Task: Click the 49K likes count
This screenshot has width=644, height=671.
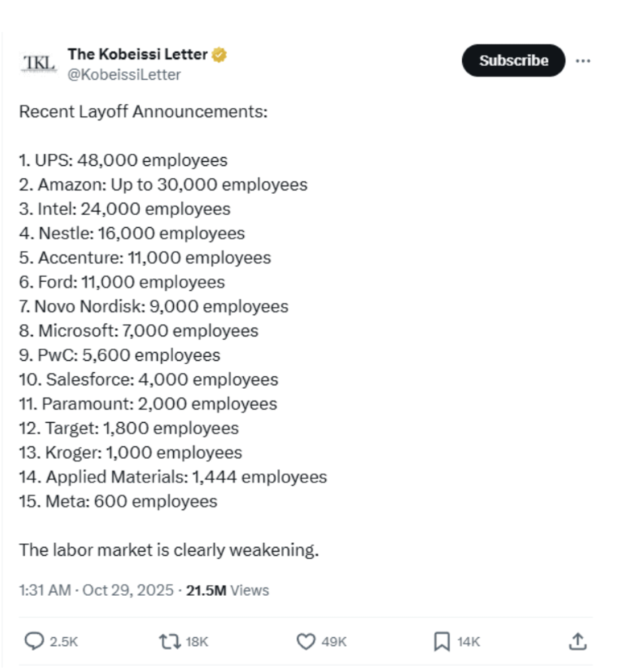Action: point(334,641)
